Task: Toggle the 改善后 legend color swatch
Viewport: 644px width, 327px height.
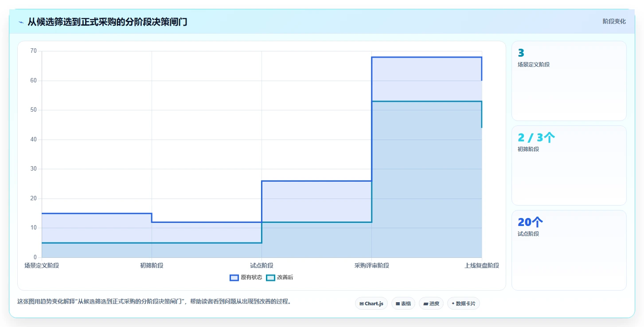Action: point(270,278)
